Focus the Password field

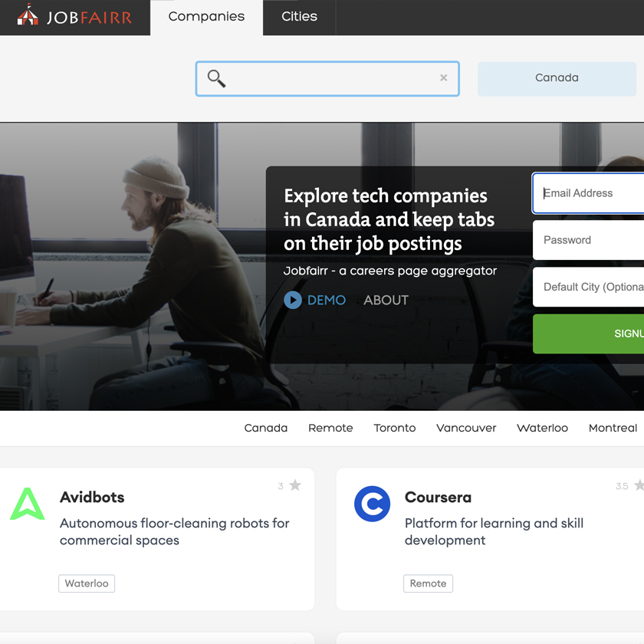click(588, 240)
